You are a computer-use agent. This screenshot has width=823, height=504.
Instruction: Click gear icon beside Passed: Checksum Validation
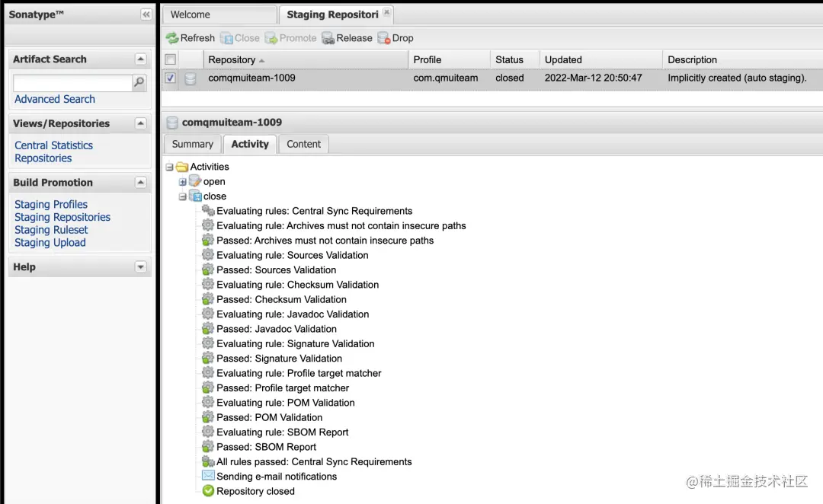[208, 299]
